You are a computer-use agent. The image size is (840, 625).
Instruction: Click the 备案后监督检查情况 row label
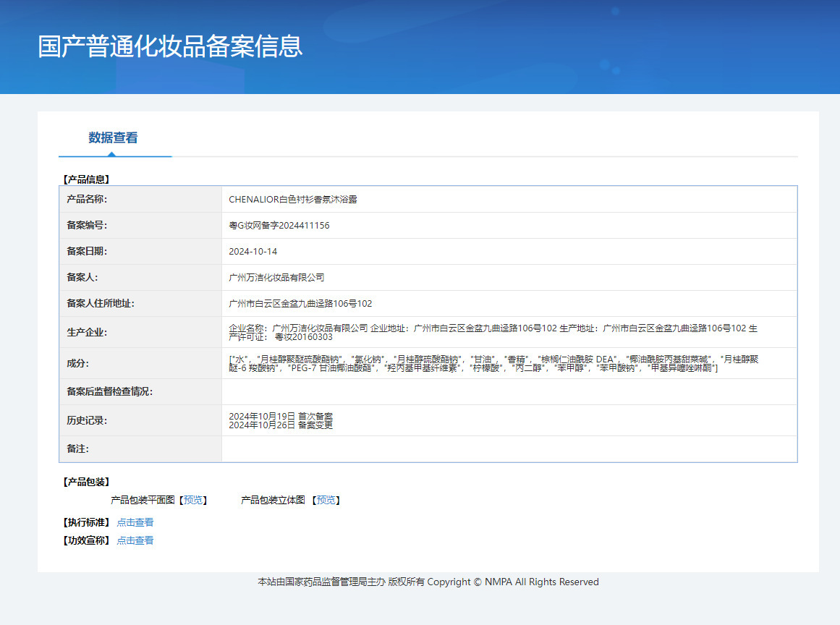pos(109,392)
